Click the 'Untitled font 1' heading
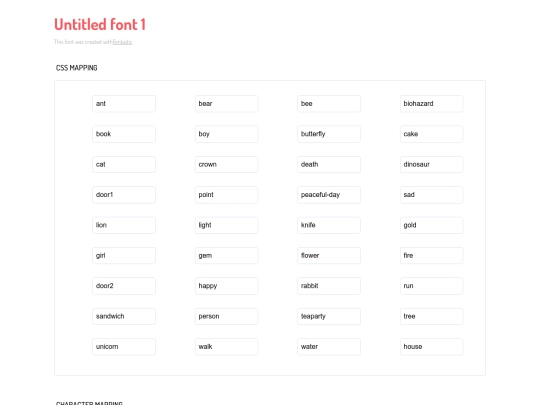The height and width of the screenshot is (405, 540). point(100,24)
